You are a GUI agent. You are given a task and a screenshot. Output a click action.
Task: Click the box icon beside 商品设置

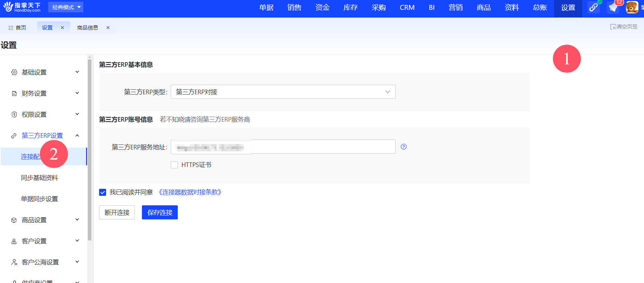coord(14,220)
